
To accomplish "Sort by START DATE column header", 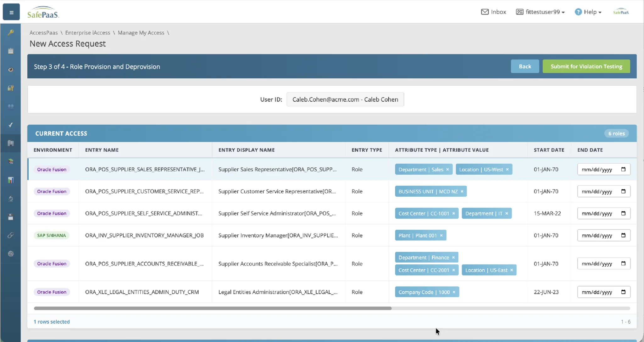I will click(549, 150).
